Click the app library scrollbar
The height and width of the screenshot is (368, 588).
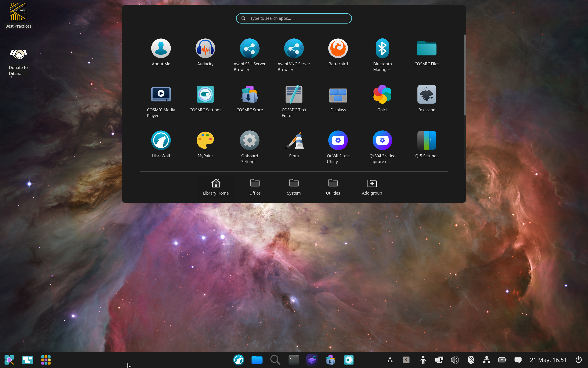465,75
